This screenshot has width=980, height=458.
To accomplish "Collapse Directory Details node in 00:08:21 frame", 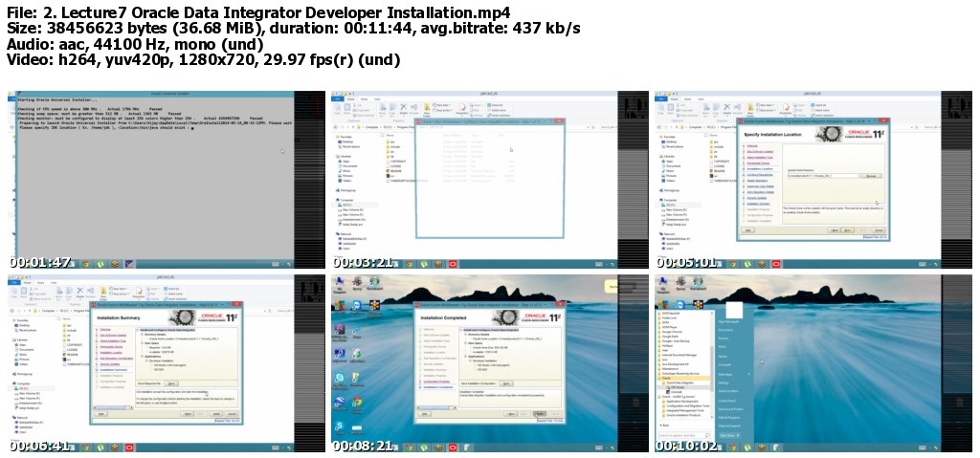I will click(x=466, y=335).
